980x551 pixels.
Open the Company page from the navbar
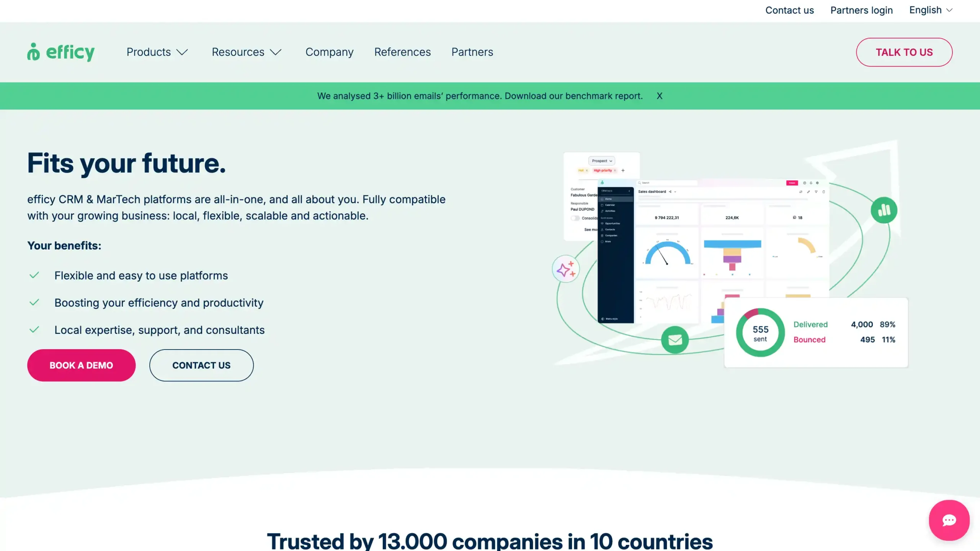click(x=329, y=52)
